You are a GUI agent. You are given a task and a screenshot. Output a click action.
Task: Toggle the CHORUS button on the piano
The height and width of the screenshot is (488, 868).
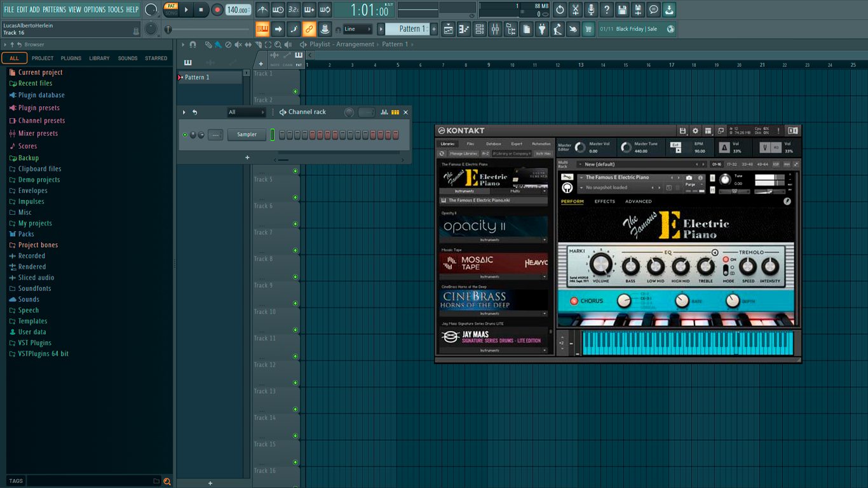(x=574, y=301)
